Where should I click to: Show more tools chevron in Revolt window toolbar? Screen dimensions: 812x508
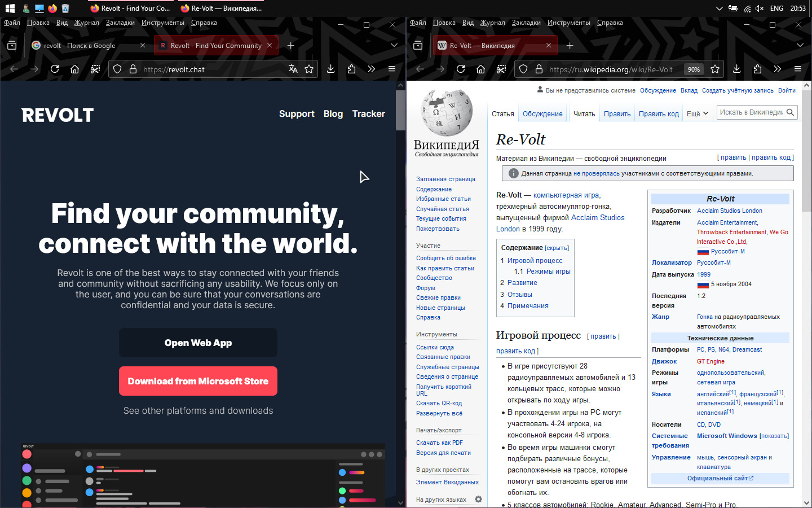point(372,69)
